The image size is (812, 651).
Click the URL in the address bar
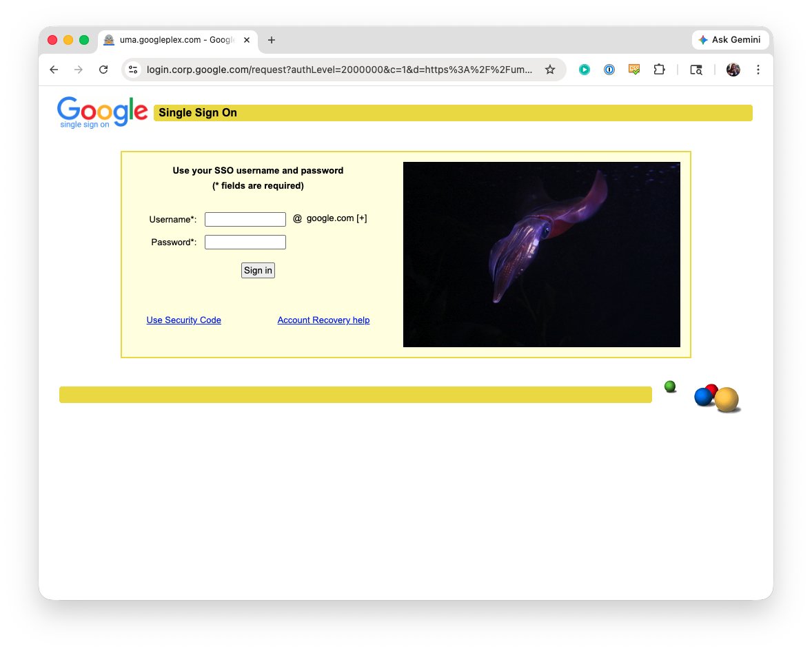[x=339, y=70]
